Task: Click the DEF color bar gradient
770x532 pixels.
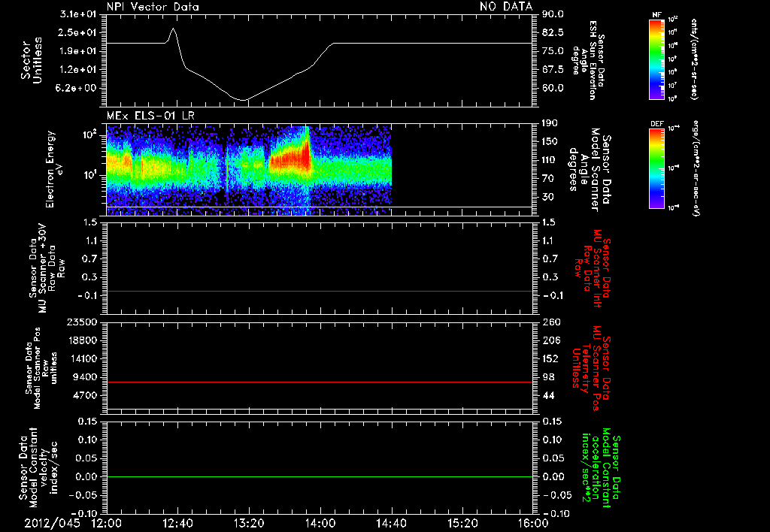Action: (656, 168)
